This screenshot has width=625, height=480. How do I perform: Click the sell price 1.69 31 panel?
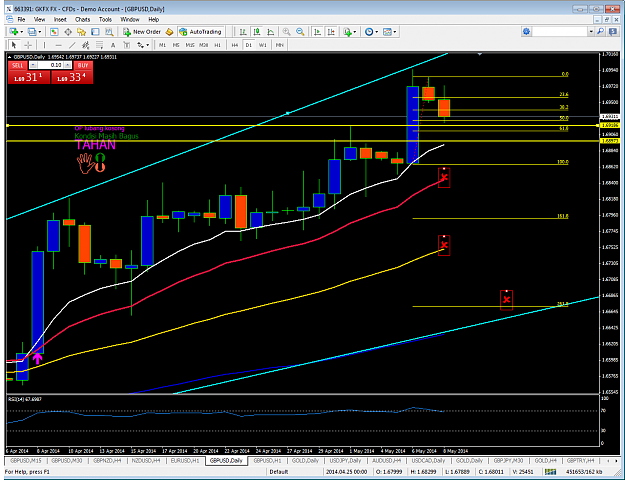[29, 77]
